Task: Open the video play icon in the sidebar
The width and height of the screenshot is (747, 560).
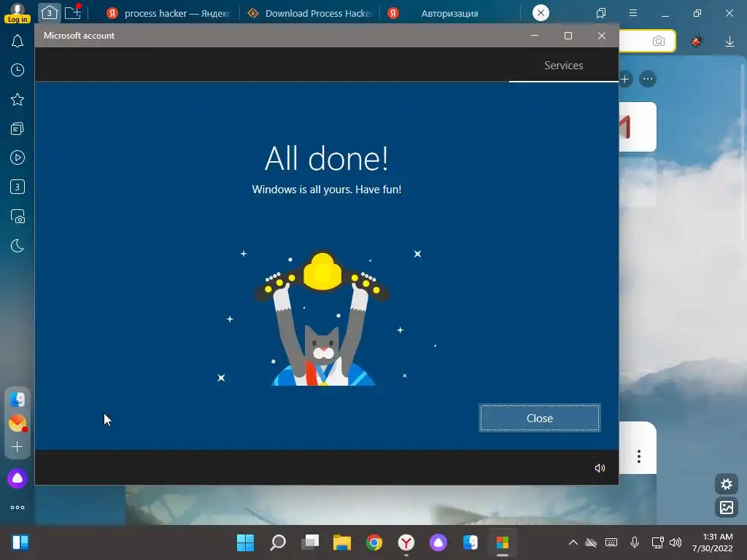Action: tap(18, 157)
